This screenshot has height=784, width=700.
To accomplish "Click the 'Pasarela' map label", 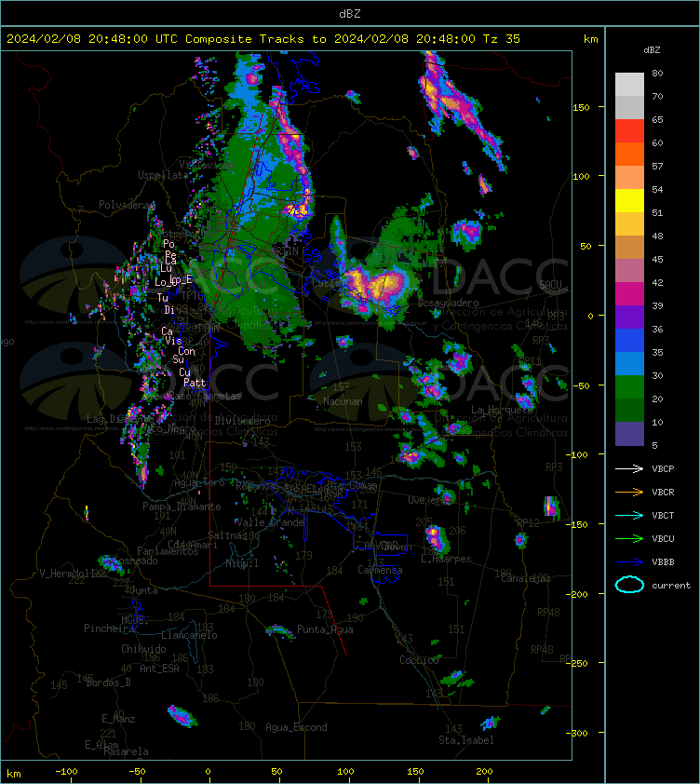I will [x=126, y=751].
